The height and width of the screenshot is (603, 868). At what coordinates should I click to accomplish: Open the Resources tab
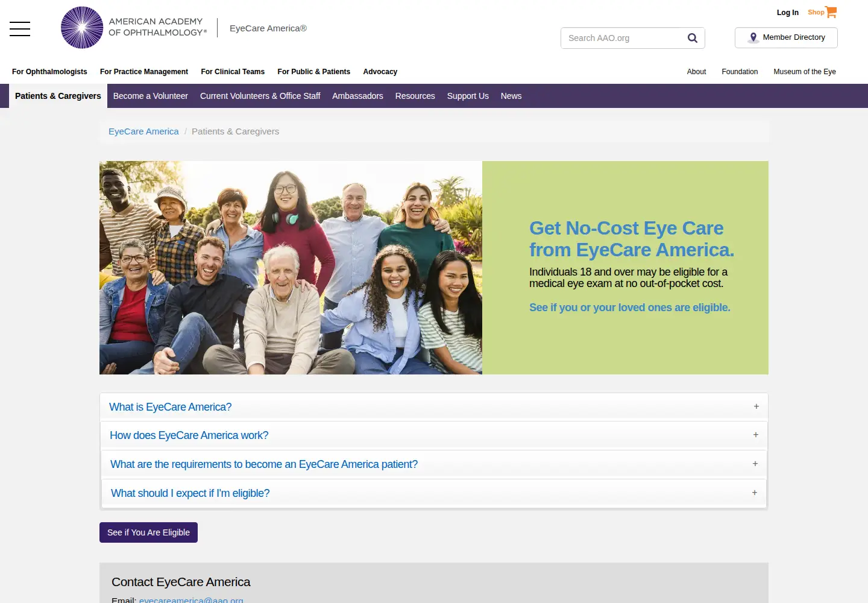coord(415,96)
